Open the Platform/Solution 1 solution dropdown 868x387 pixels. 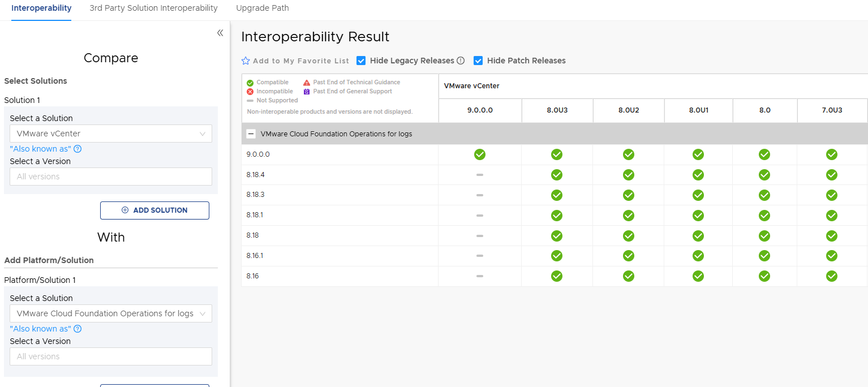[111, 313]
